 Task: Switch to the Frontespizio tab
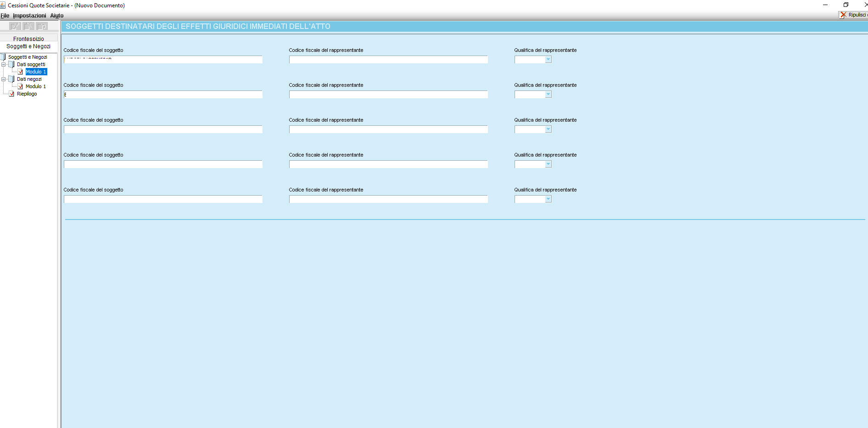(28, 39)
